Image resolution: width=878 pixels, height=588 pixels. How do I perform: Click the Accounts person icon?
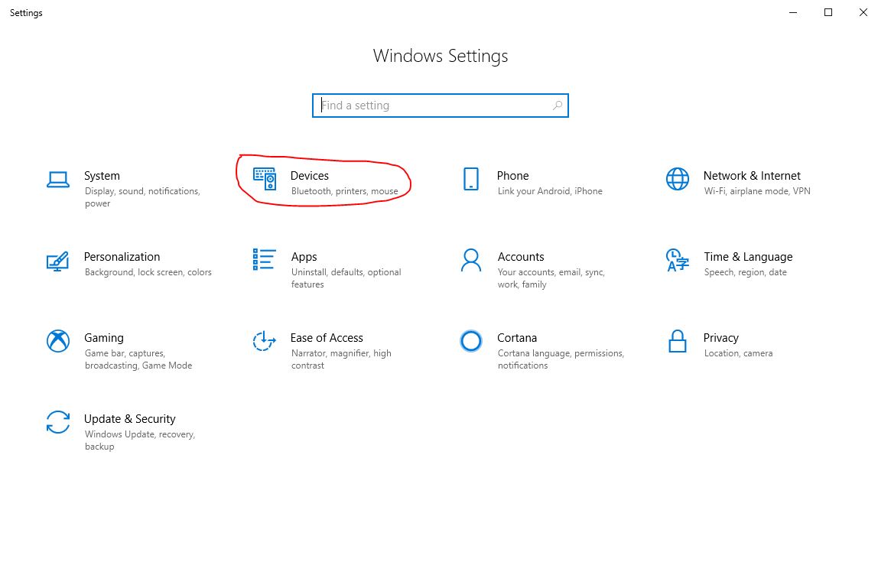(x=471, y=260)
